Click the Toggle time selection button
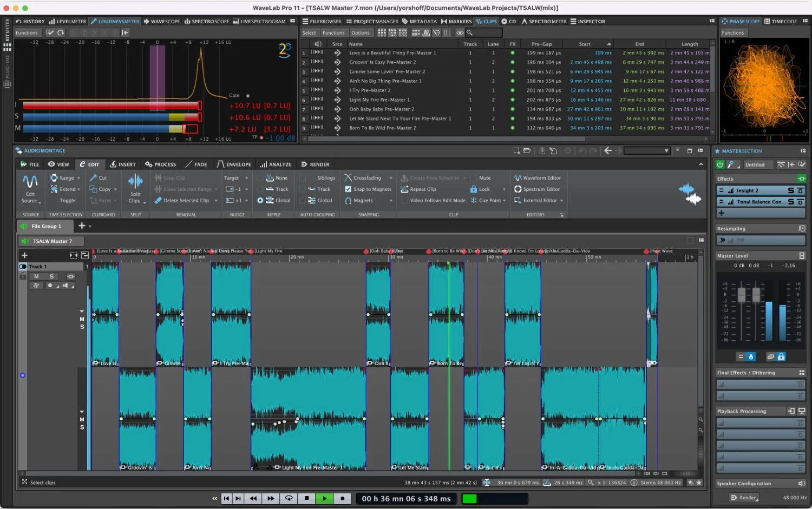812x509 pixels. tap(68, 201)
